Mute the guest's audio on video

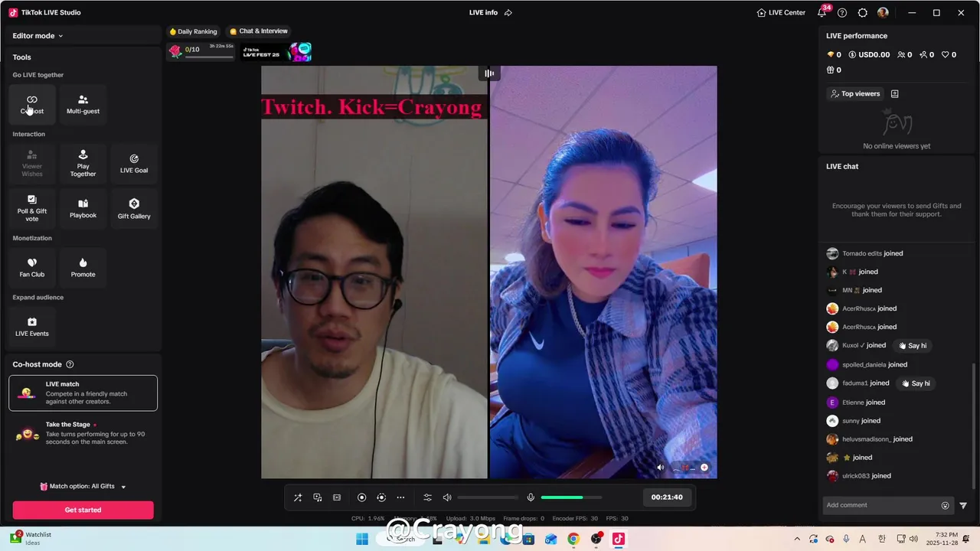pos(661,468)
